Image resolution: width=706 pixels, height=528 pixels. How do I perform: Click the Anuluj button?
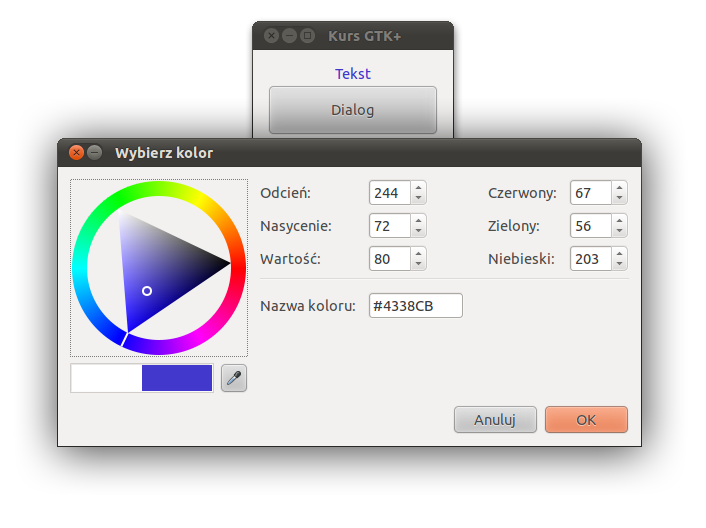(x=495, y=420)
